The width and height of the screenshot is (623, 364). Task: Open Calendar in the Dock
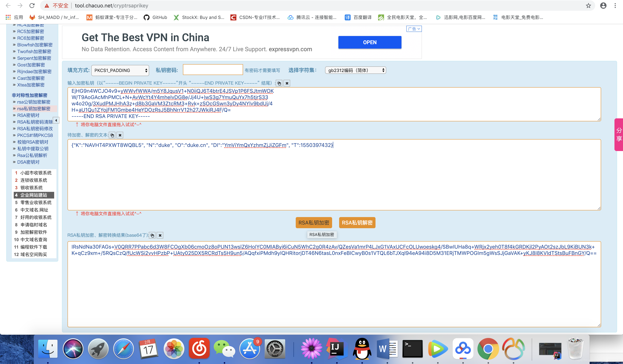pyautogui.click(x=149, y=349)
